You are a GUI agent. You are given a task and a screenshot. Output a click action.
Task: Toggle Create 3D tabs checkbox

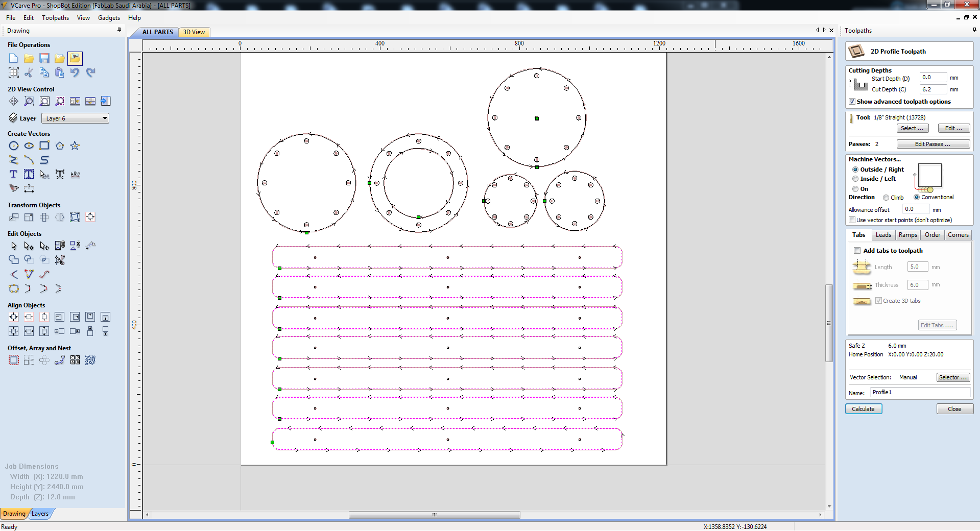click(x=878, y=301)
